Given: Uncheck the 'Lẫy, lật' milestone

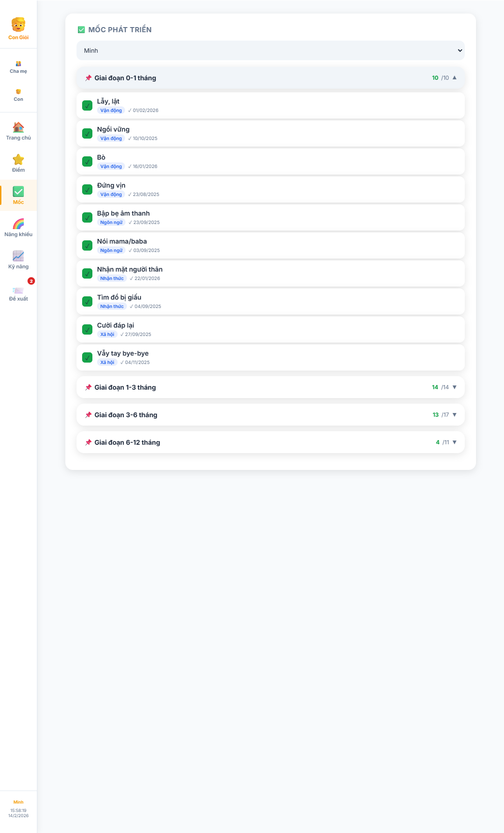Looking at the screenshot, I should coord(87,105).
